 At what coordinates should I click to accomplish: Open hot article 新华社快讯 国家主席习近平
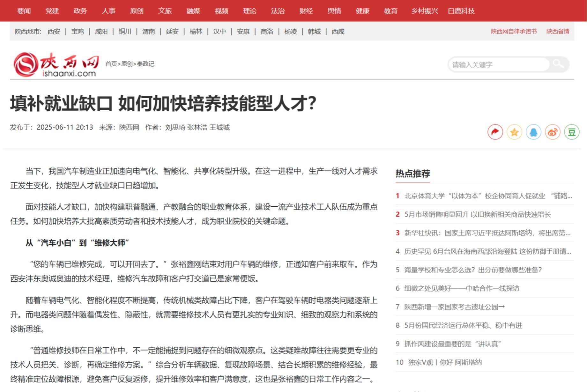(x=487, y=233)
